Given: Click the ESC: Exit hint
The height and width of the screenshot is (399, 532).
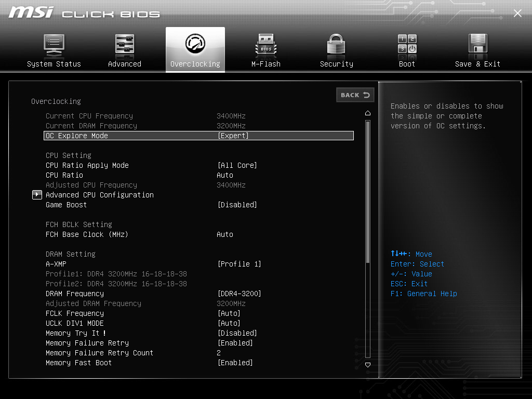Looking at the screenshot, I should pos(409,284).
